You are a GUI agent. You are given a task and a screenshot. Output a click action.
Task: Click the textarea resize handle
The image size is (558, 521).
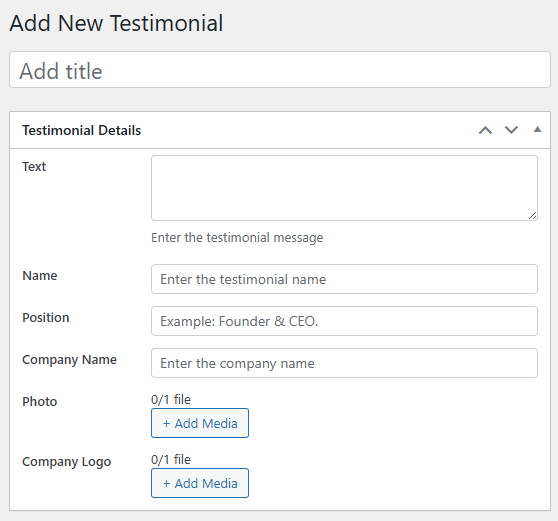[x=532, y=216]
